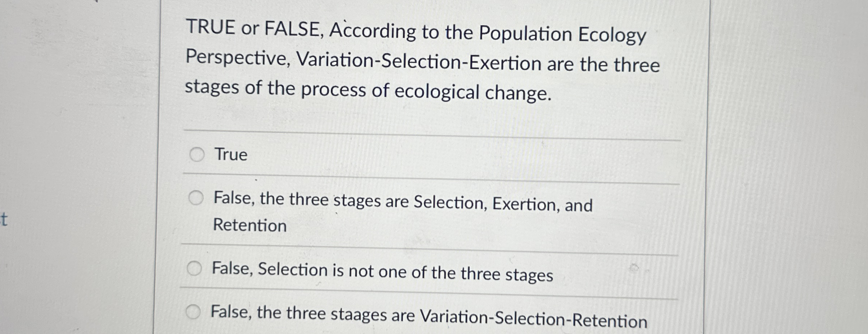Choose radio for Selection, Exertion, and Retention
The width and height of the screenshot is (868, 334).
(x=196, y=198)
